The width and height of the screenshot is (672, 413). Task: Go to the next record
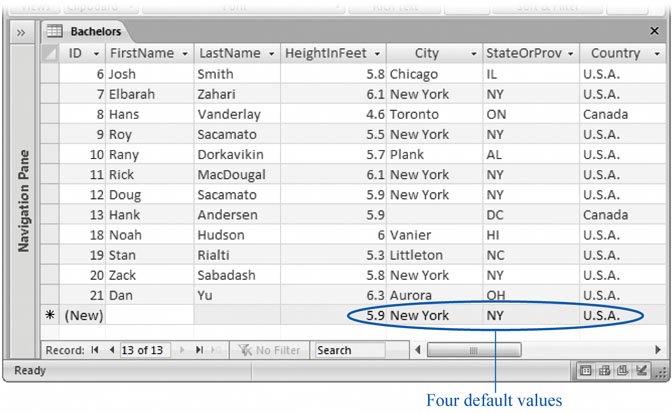tap(182, 350)
